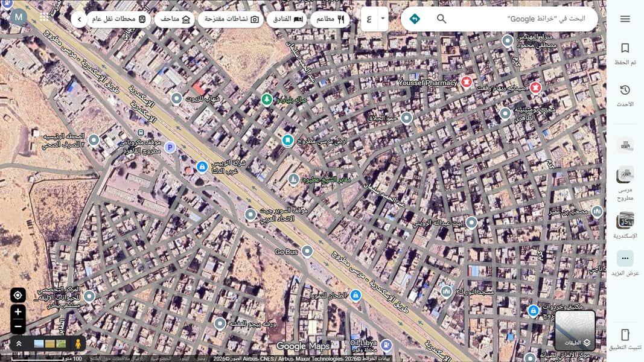Choose the نشاطات مقترَحة chip

click(232, 19)
